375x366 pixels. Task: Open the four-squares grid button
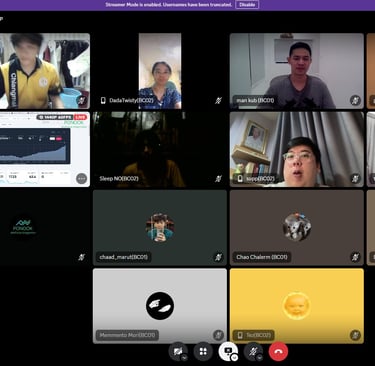coord(203,351)
